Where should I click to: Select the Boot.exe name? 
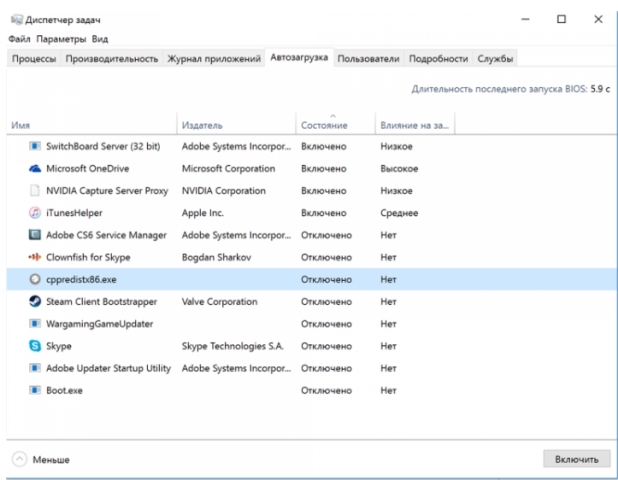click(x=64, y=390)
